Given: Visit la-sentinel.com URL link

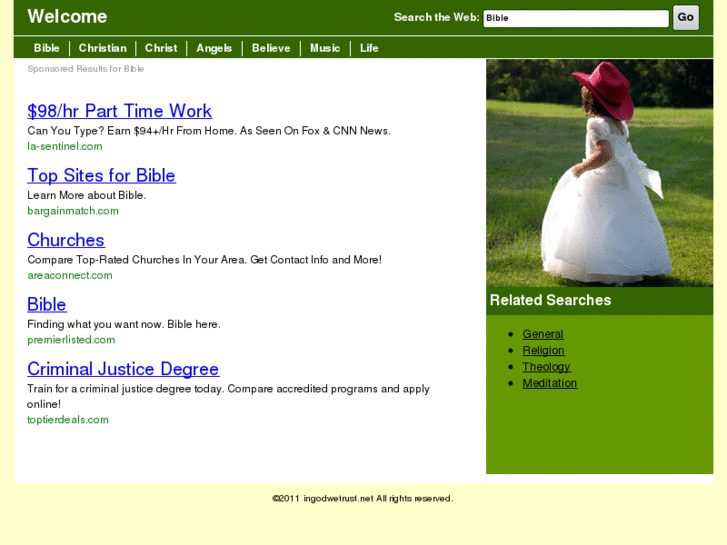Looking at the screenshot, I should pyautogui.click(x=65, y=146).
